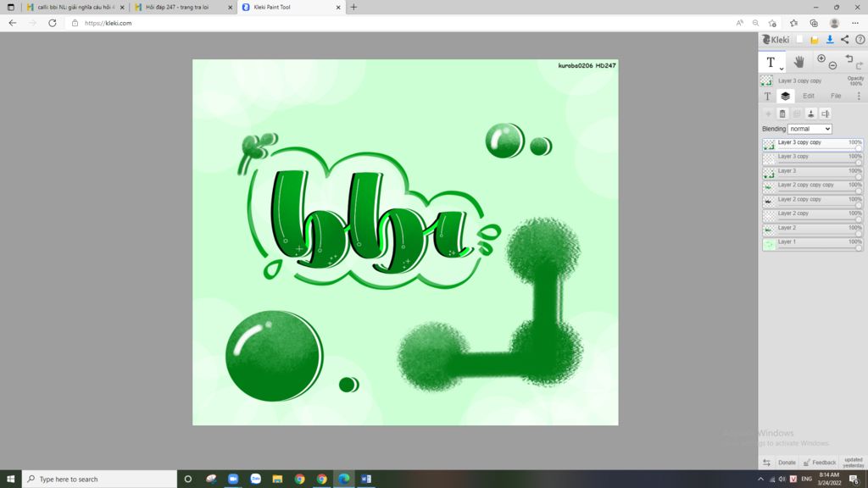
Task: Open File Explorer from the taskbar
Action: pos(277,479)
